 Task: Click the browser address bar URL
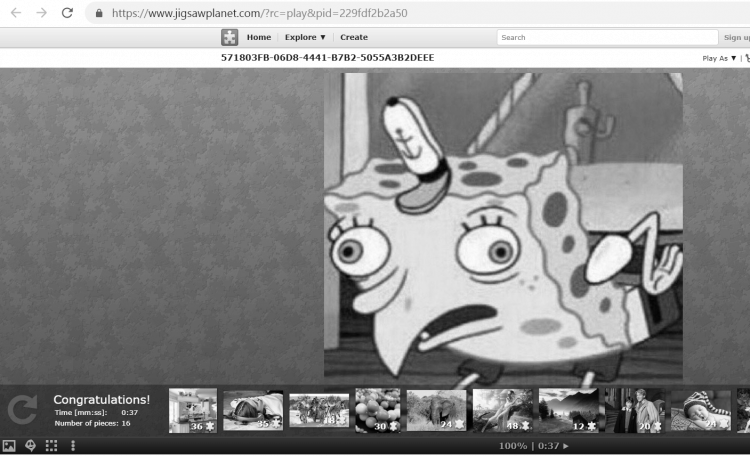tap(260, 13)
